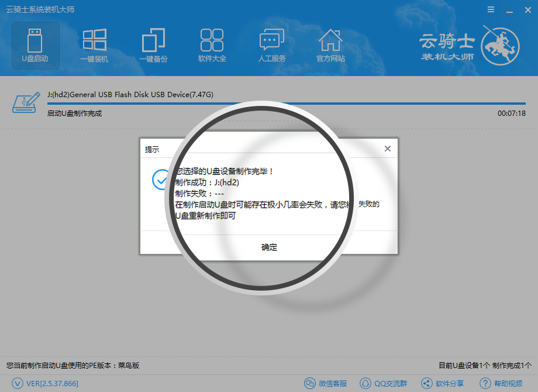Browse the 软件大全 software collection
The image size is (538, 392).
pyautogui.click(x=212, y=46)
